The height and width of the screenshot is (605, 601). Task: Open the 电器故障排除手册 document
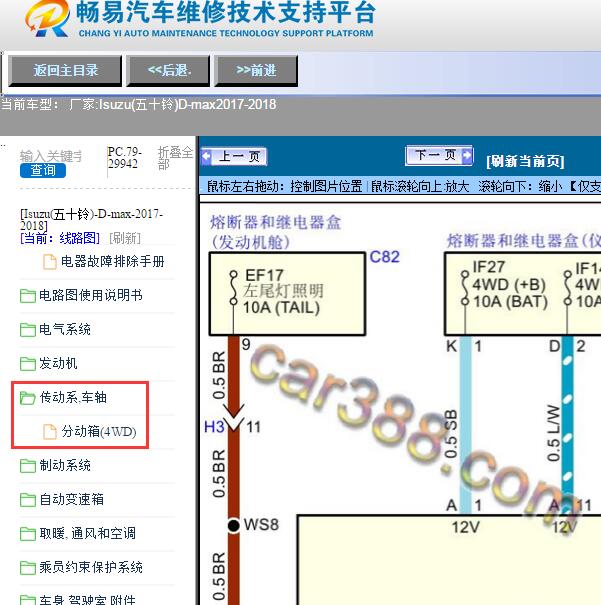coord(113,262)
